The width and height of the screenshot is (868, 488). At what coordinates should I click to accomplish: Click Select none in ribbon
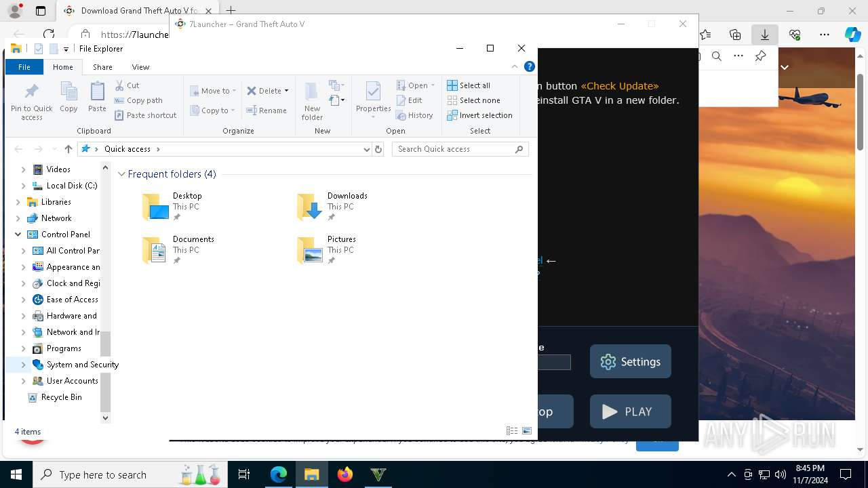473,100
